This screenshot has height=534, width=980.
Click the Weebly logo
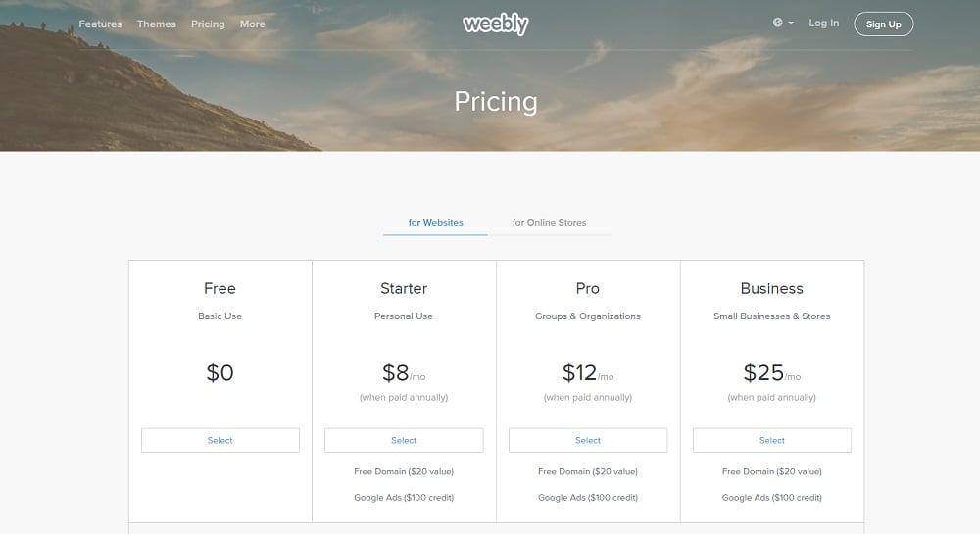(495, 24)
